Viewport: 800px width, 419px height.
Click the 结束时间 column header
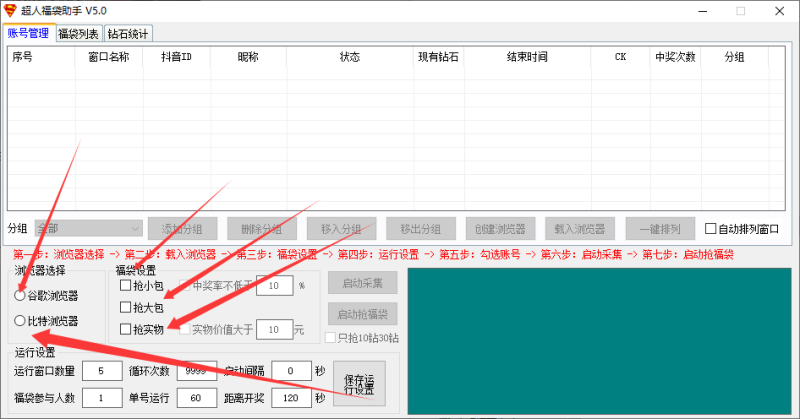pyautogui.click(x=527, y=57)
